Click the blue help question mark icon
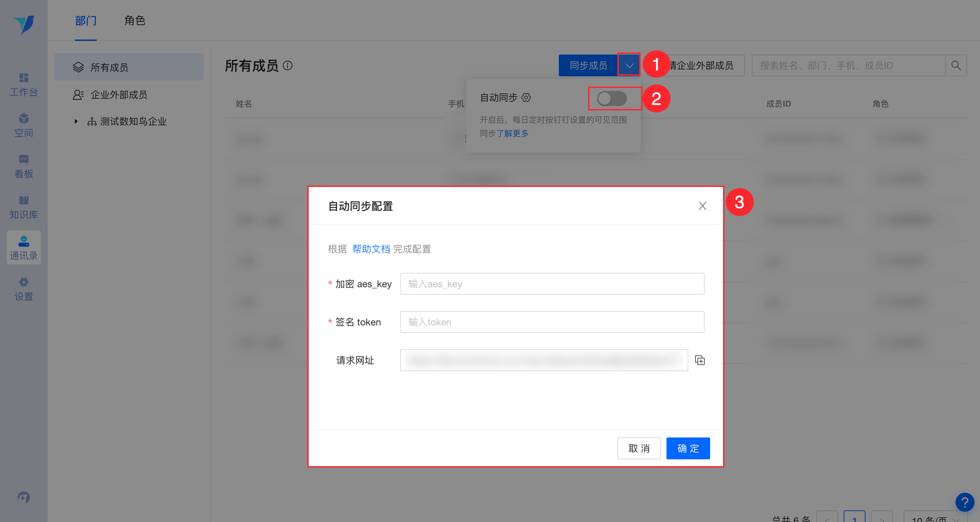The height and width of the screenshot is (522, 980). click(x=964, y=502)
